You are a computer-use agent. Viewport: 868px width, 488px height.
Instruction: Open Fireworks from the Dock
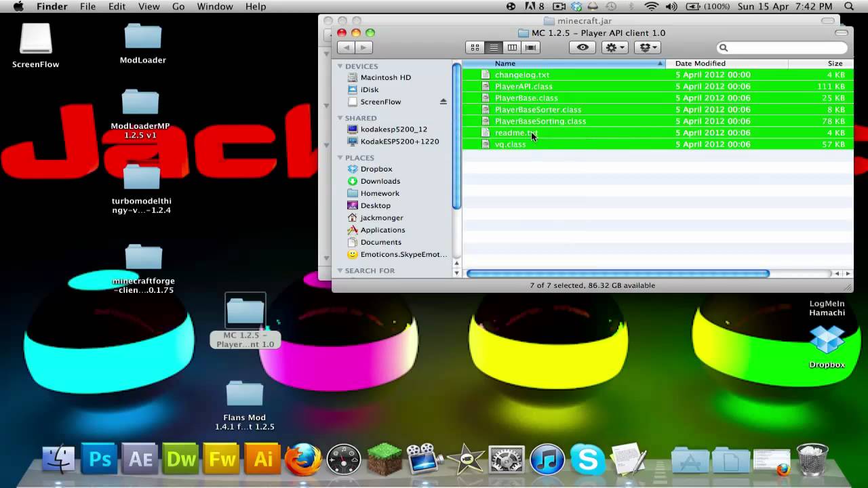coord(222,459)
